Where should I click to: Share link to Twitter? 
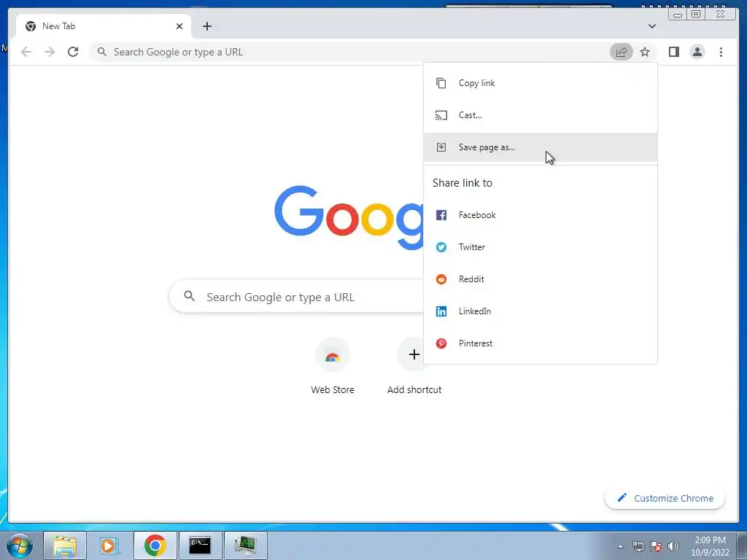(541, 247)
